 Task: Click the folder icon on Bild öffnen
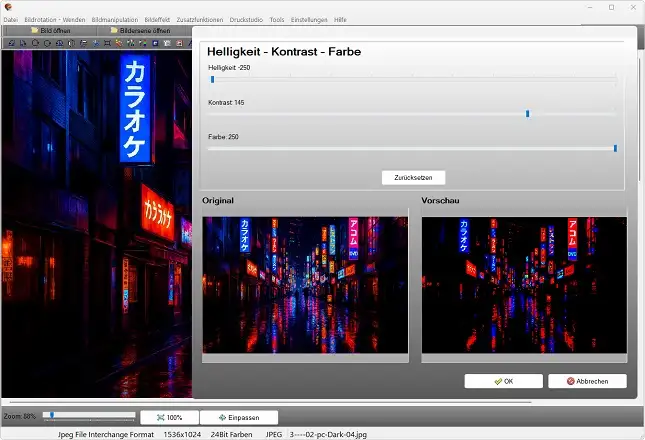34,31
